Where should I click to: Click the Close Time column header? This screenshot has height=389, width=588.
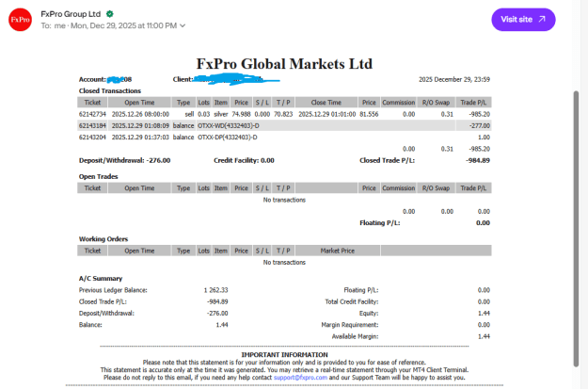pos(326,103)
